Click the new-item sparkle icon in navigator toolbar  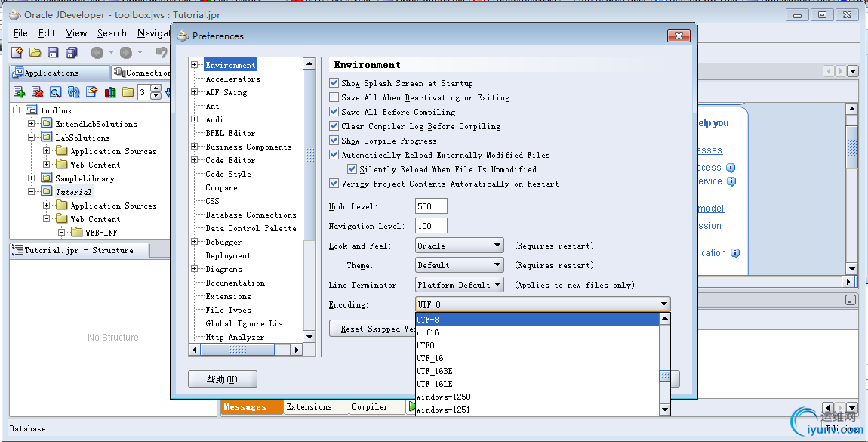coord(92,91)
